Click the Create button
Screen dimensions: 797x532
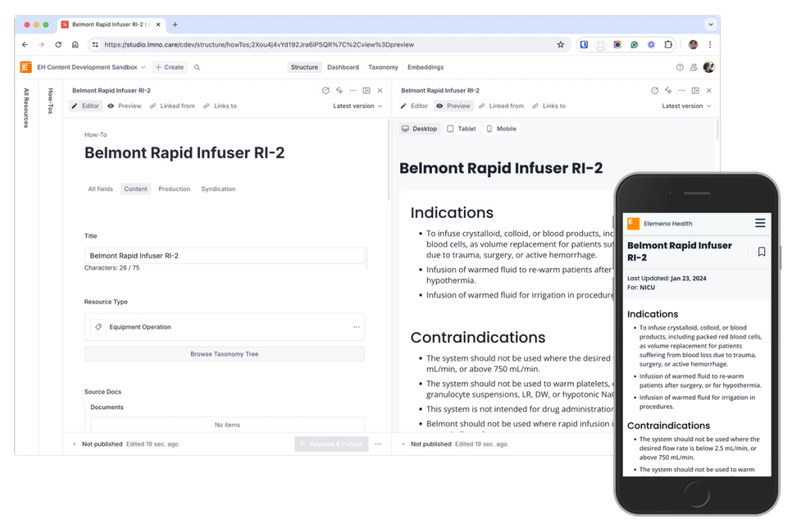pyautogui.click(x=170, y=67)
